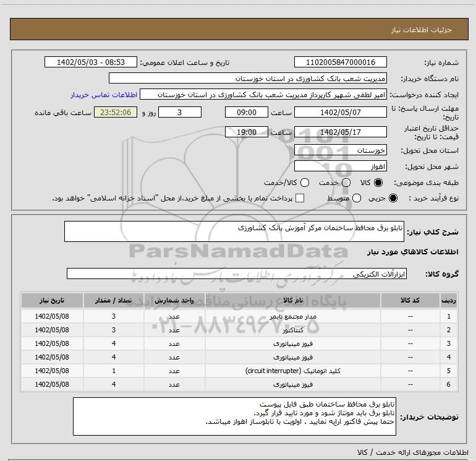The image size is (476, 461).
Task: Click the کلید اتوماتیک (circuit interrupter) item
Action: coord(293,371)
